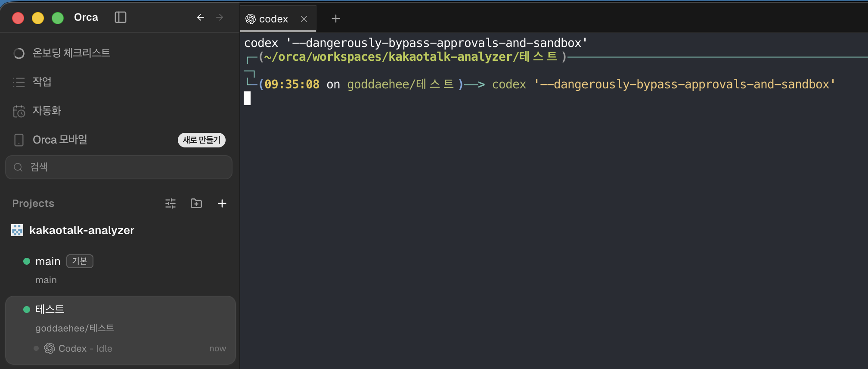Click the 기본 badge next to main
868x369 pixels.
(80, 261)
